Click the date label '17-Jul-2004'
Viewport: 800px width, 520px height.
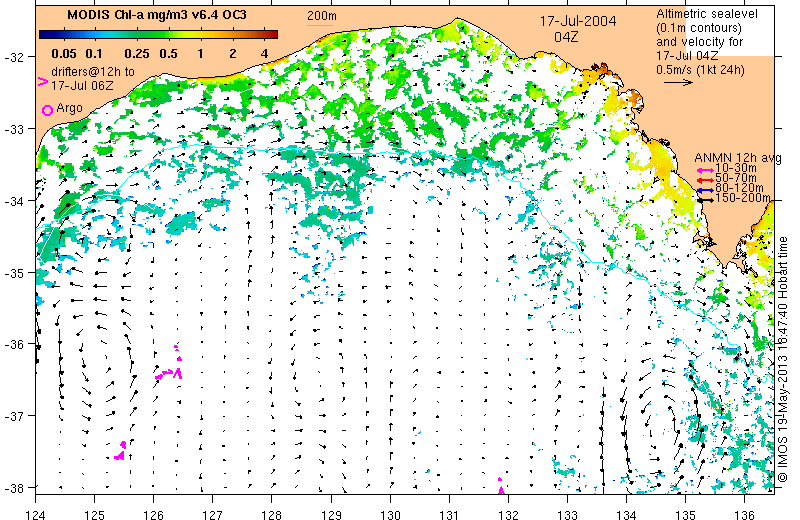tap(578, 21)
